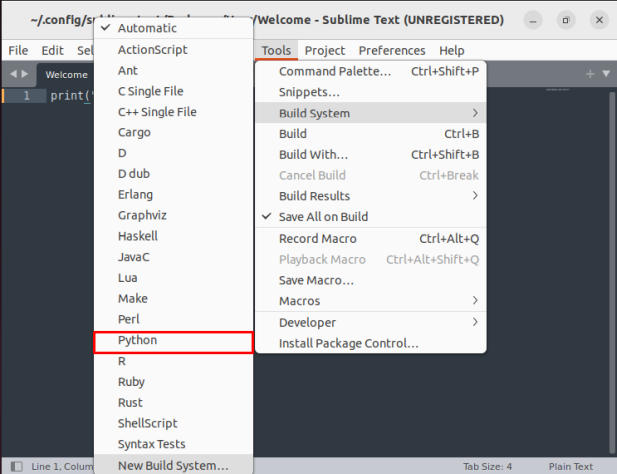Select Automatic build system option

tap(146, 29)
